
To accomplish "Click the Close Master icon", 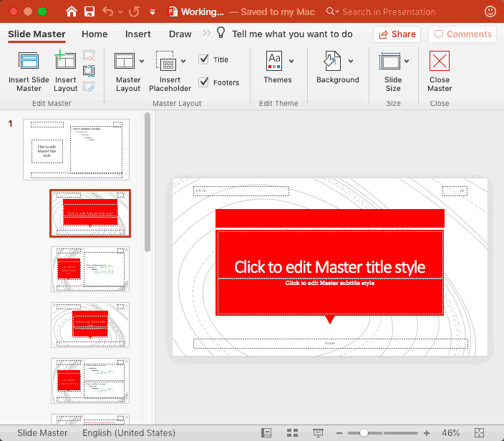I will (440, 62).
